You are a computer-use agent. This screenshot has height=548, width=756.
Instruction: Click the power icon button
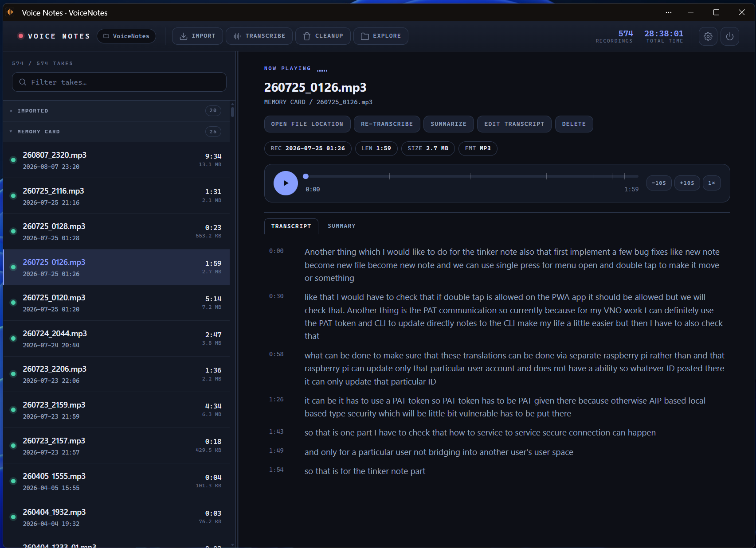tap(730, 36)
